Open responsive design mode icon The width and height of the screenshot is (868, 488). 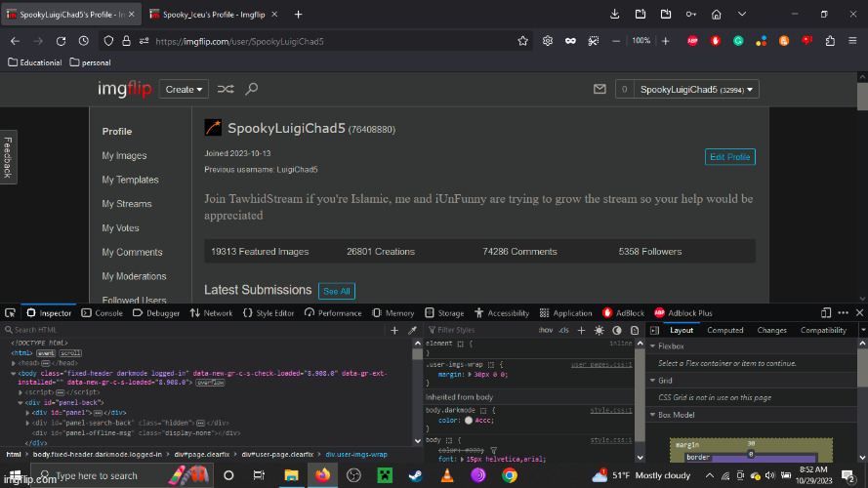click(826, 313)
